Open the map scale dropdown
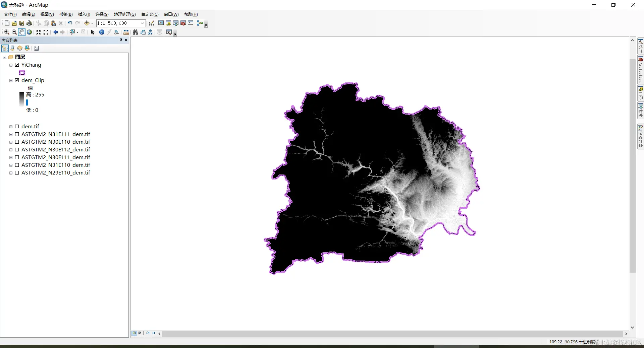 [142, 23]
